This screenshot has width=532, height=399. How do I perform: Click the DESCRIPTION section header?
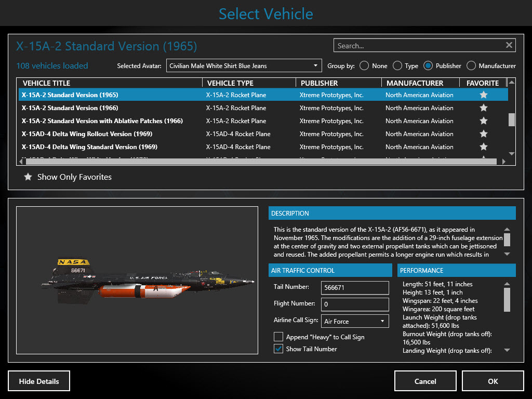click(x=392, y=213)
